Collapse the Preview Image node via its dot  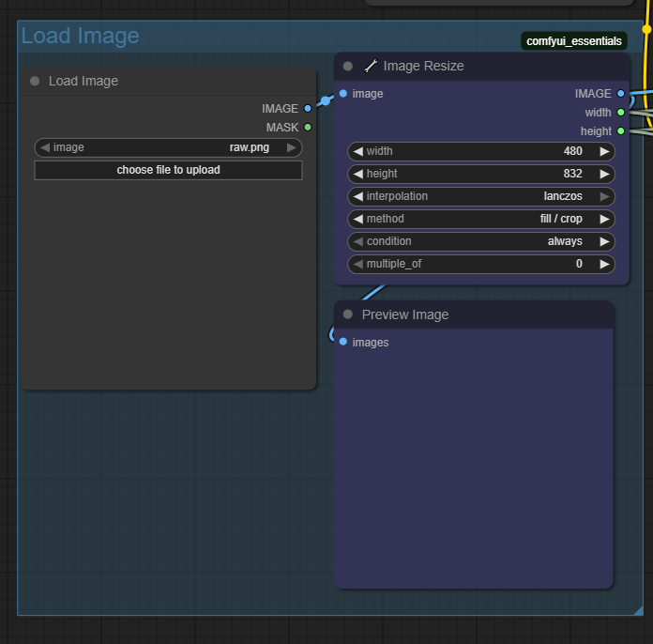point(348,314)
